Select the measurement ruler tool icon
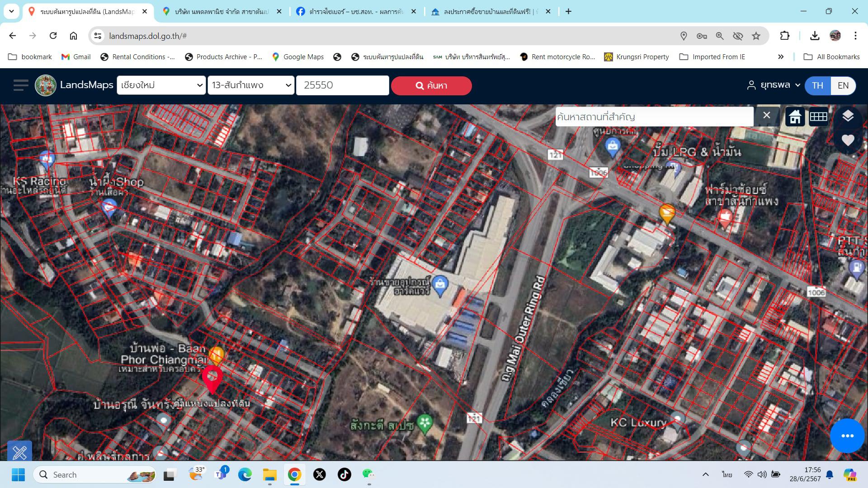This screenshot has width=868, height=488. pos(19,451)
